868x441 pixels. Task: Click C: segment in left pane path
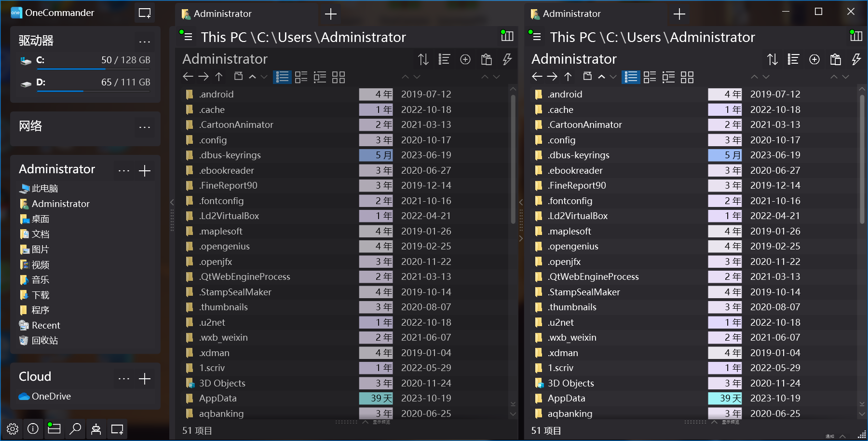[263, 37]
